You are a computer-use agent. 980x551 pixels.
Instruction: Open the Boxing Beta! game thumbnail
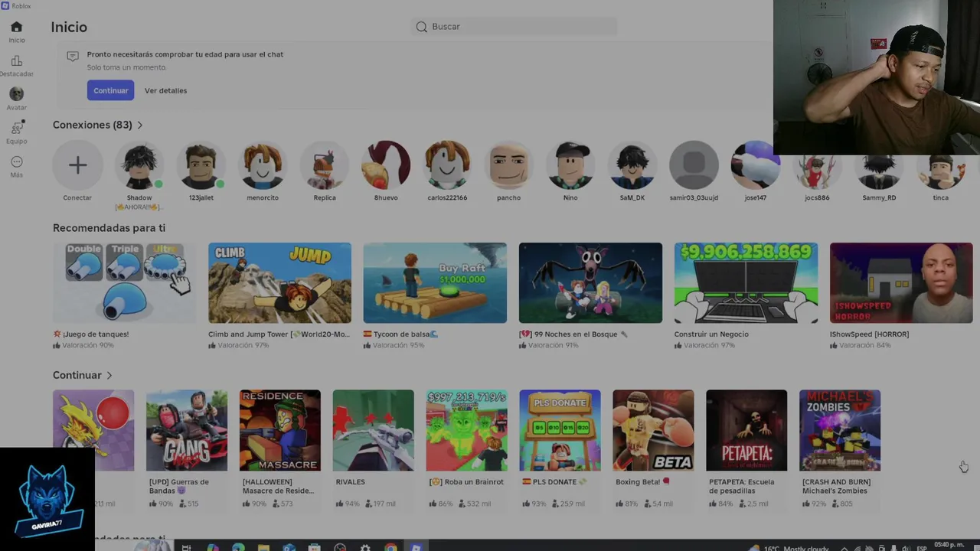[x=653, y=430]
